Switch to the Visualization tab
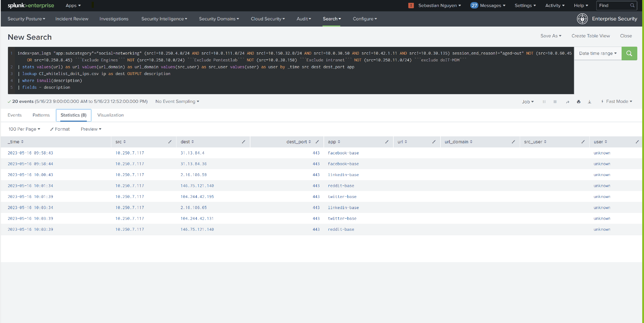The width and height of the screenshot is (644, 323). pos(111,115)
